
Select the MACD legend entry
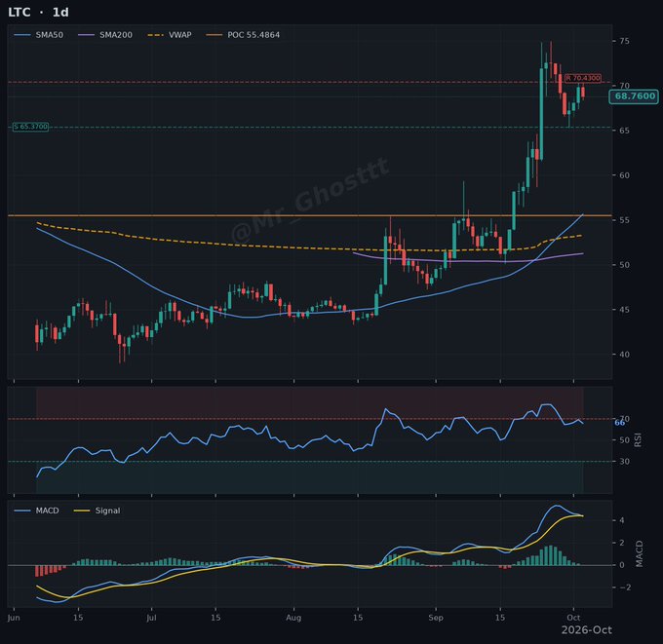click(x=36, y=511)
